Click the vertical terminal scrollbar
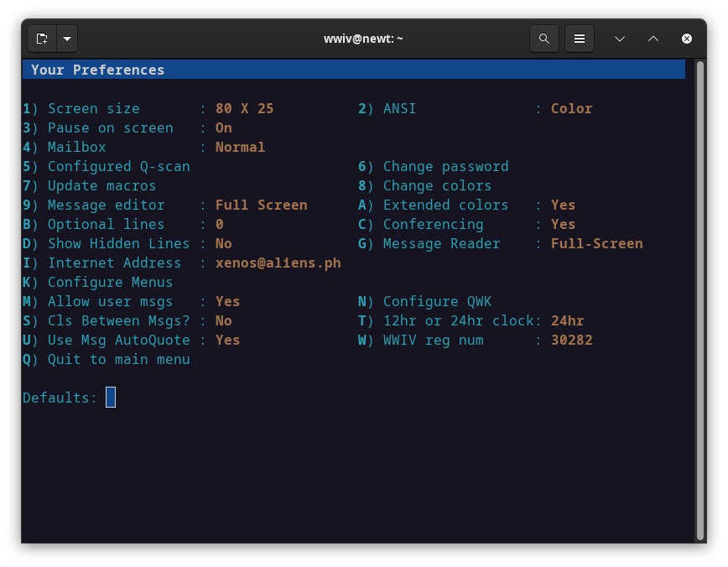 pos(700,300)
